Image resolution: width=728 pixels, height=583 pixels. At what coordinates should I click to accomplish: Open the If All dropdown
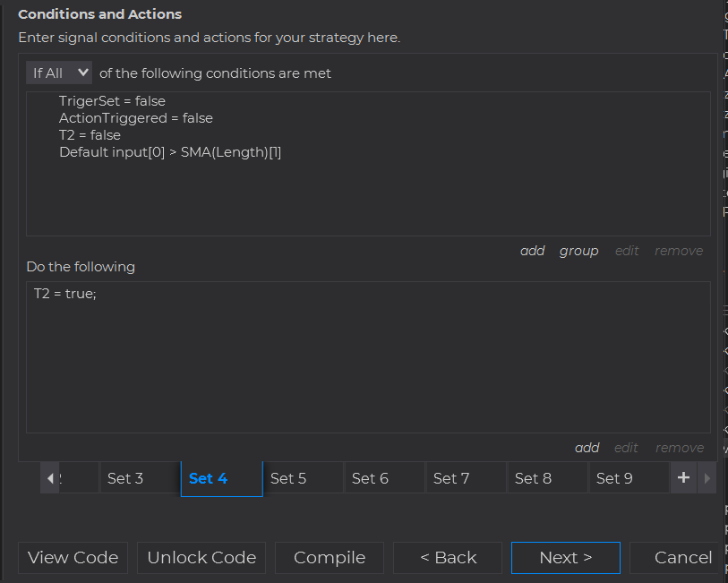tap(58, 73)
